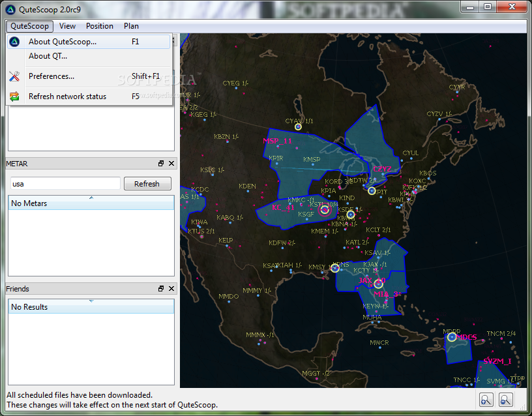532x416 pixels.
Task: Sort the No Results column header
Action: 91,306
